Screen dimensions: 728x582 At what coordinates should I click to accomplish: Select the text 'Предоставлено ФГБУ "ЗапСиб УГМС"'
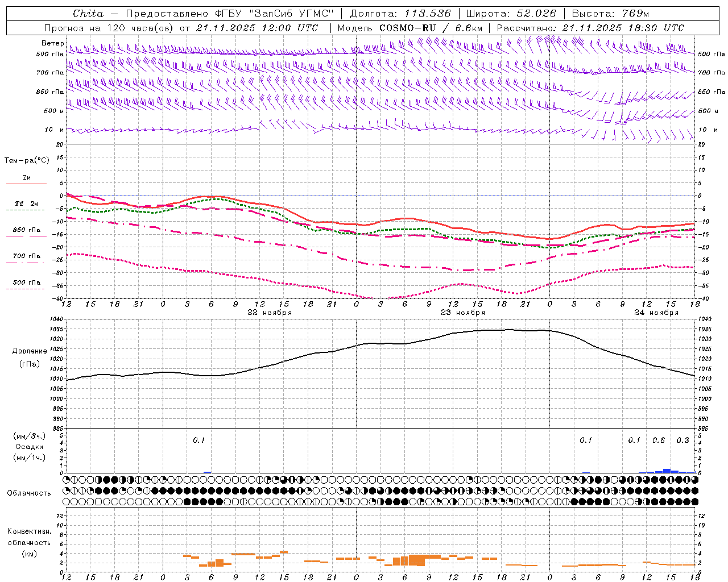click(230, 14)
